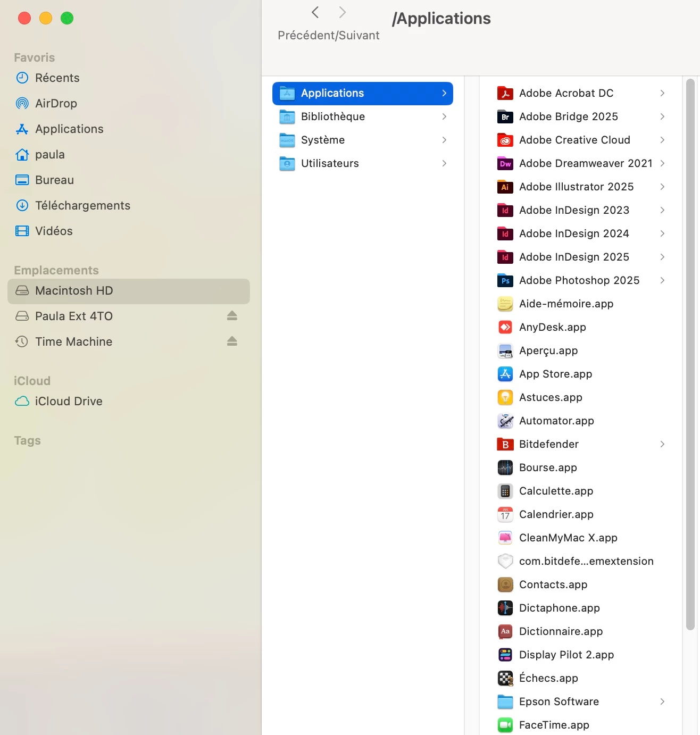Click the AnyDesk.app icon
The width and height of the screenshot is (700, 735).
coord(505,327)
